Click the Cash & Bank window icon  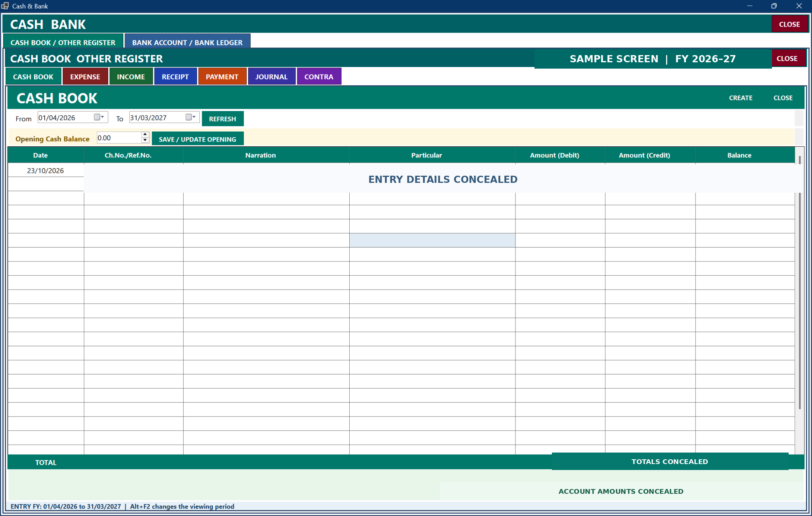pos(5,6)
